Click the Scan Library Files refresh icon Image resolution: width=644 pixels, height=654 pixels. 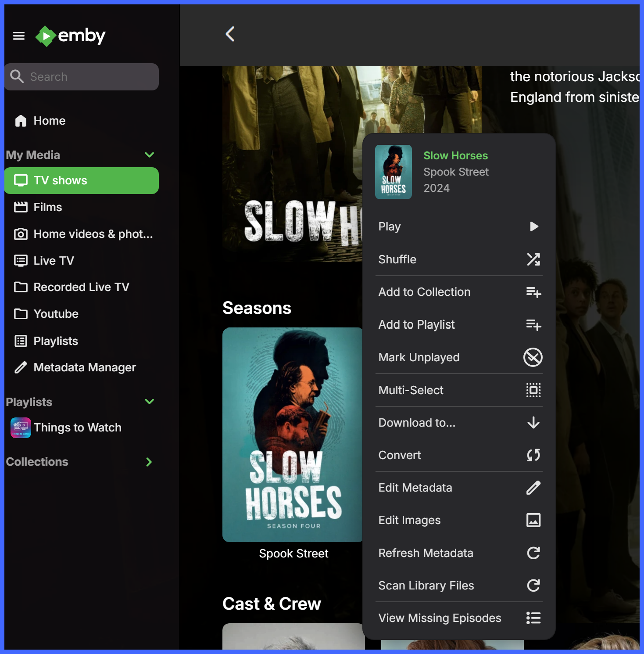pos(533,586)
